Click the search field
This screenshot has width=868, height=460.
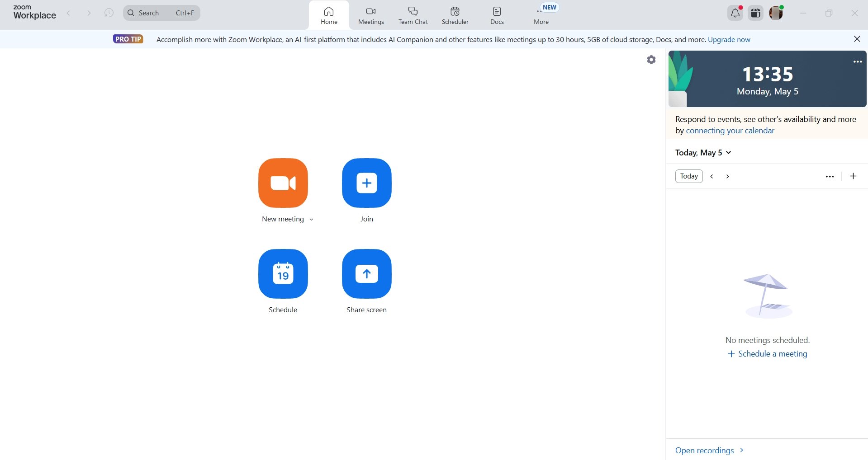point(161,13)
